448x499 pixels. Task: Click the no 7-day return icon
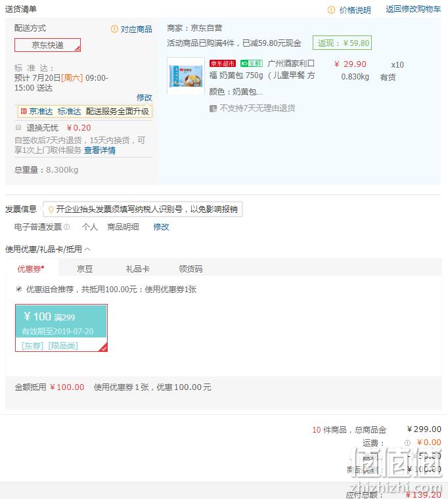[x=213, y=108]
